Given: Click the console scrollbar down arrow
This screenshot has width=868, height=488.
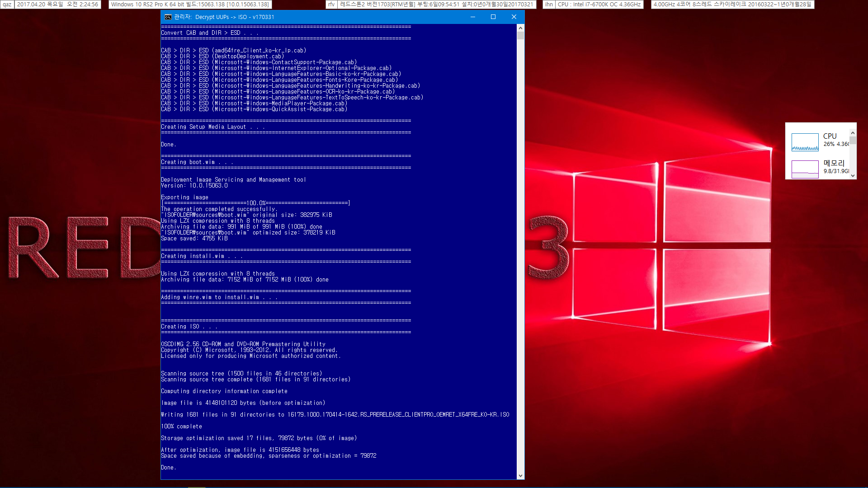Looking at the screenshot, I should click(x=520, y=475).
